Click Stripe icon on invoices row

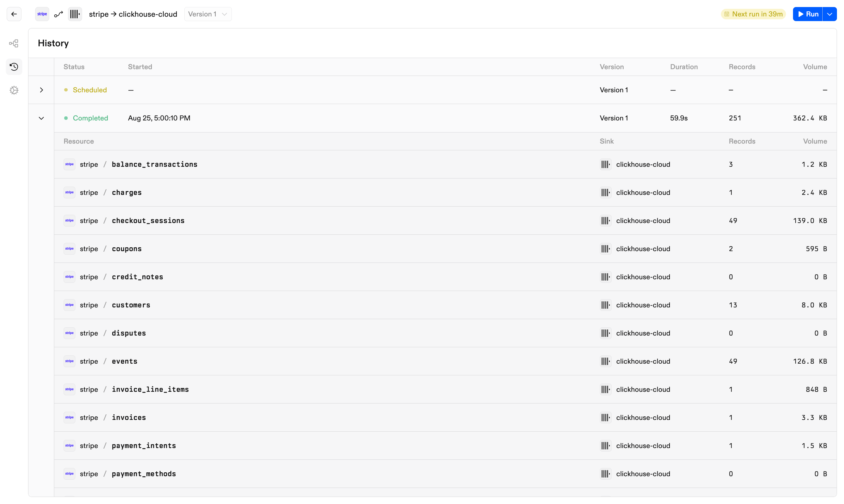[x=69, y=417]
